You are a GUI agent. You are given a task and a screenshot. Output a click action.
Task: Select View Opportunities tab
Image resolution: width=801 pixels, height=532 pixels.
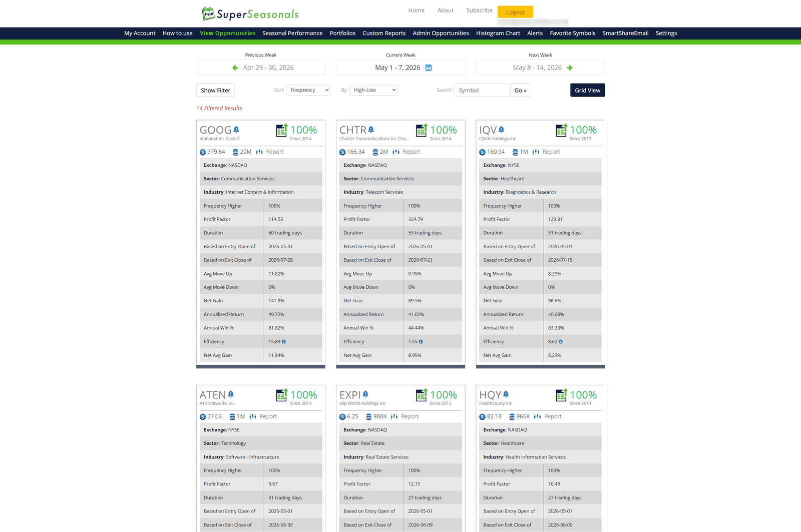[227, 34]
